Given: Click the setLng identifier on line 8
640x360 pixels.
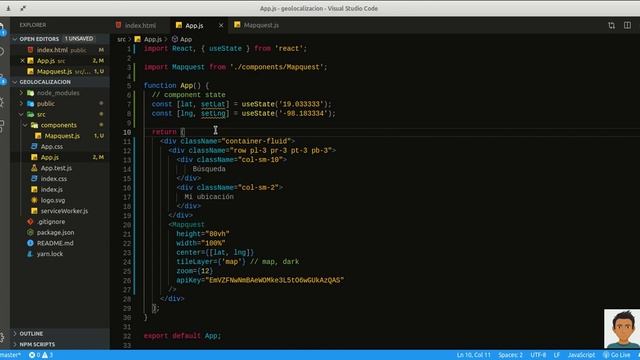Looking at the screenshot, I should (213, 113).
